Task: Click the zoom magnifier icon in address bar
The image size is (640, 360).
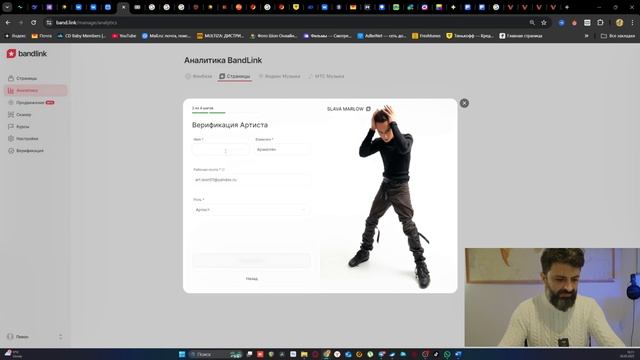Action: click(x=532, y=23)
